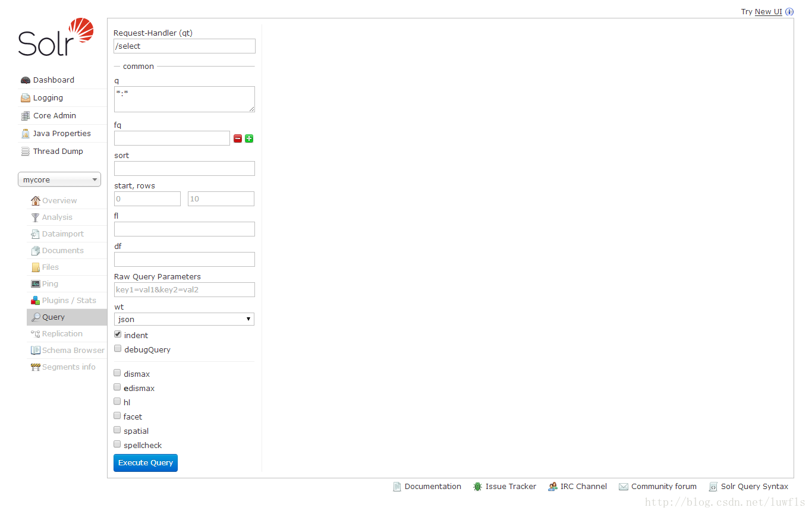Enable the spellcheck checkbox
812x514 pixels.
pos(118,444)
